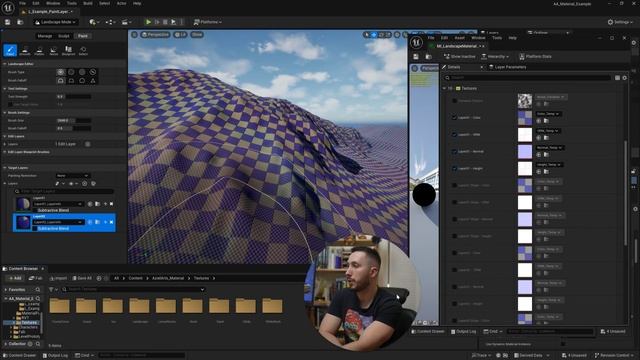
Task: Select the Flatten tool icon
Action: tap(39, 51)
